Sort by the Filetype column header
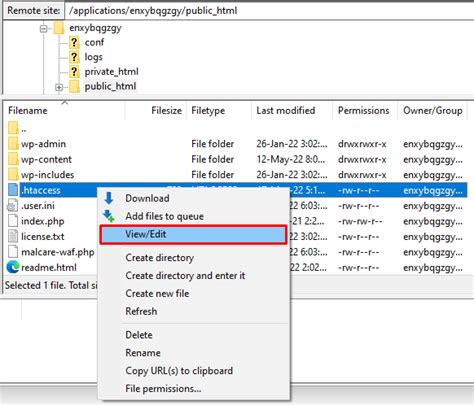Screen dimensions: 474x405 (219, 110)
